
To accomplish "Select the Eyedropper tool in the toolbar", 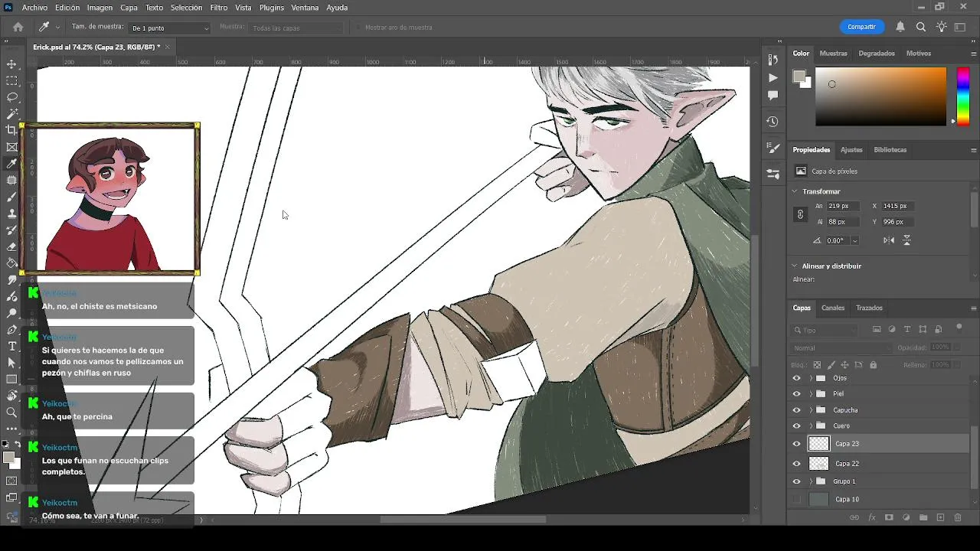I will click(11, 164).
